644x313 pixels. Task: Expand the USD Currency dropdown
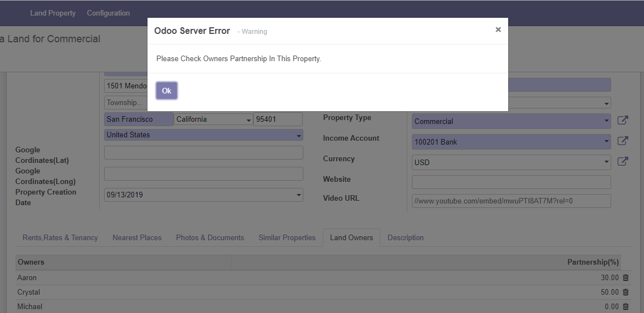512,162
